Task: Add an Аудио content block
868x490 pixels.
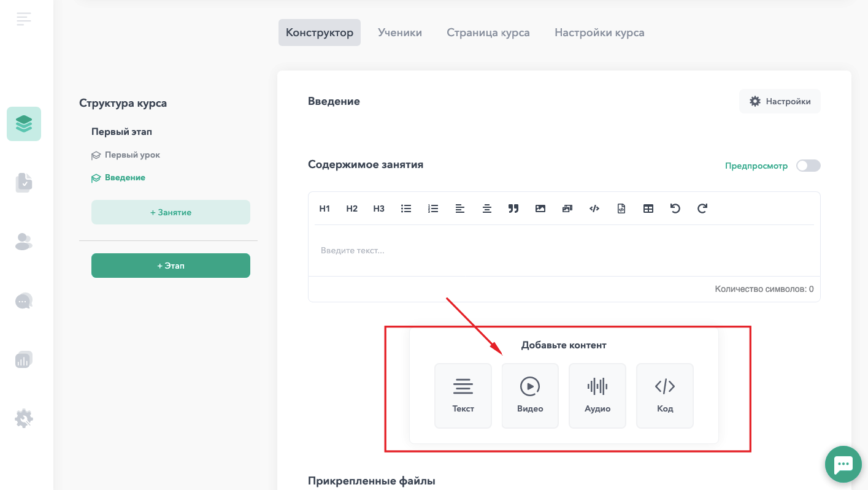Action: click(x=597, y=396)
